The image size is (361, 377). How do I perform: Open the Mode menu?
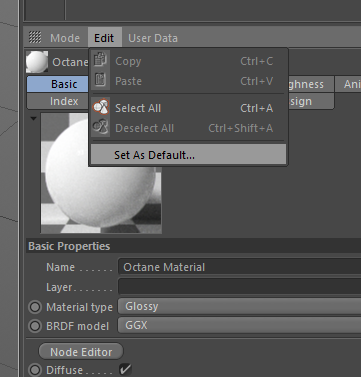65,38
